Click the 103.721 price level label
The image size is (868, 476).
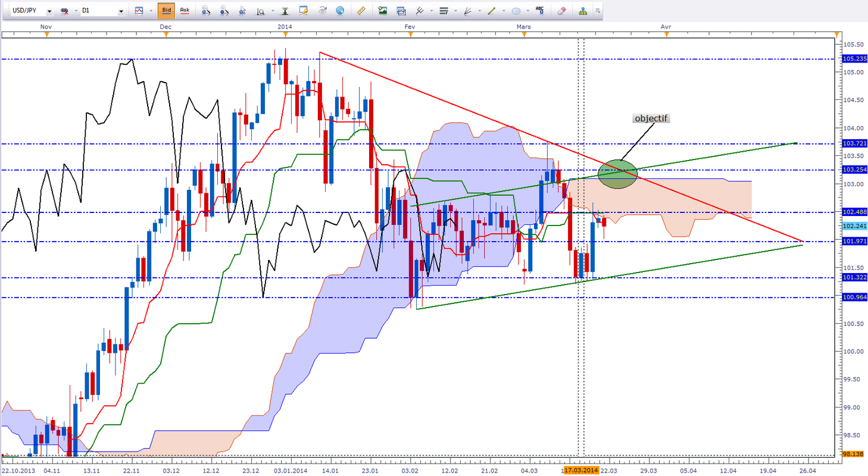coord(855,143)
